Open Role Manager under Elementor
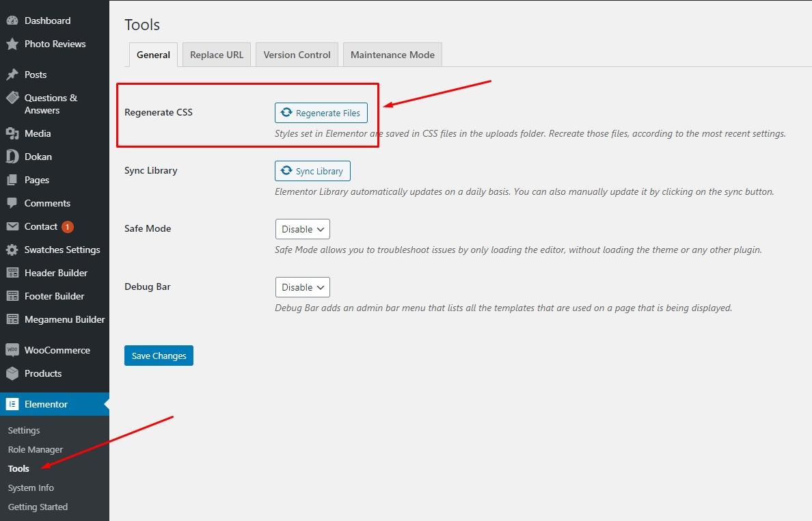 36,449
